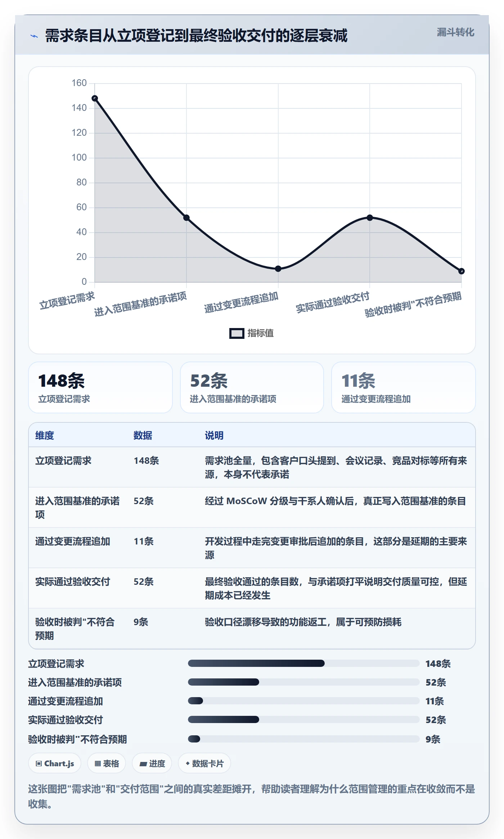Click description 验收口径漂移导致的功能返工
The width and height of the screenshot is (504, 839).
pos(303,622)
